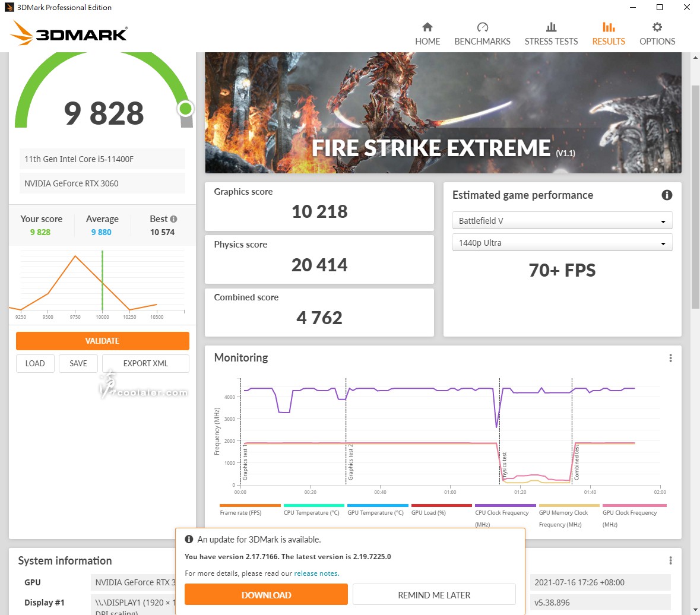Click the Combined test marker line
The width and height of the screenshot is (700, 615).
tap(572, 431)
